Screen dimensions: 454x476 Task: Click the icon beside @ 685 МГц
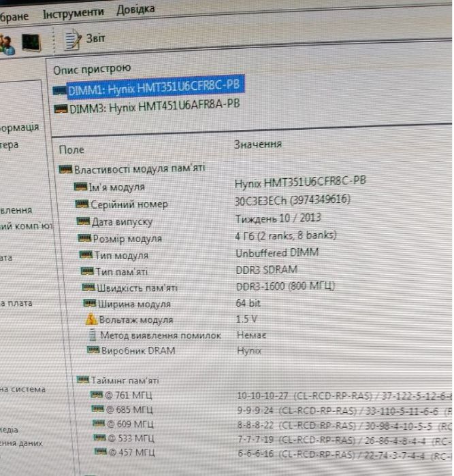(x=98, y=409)
